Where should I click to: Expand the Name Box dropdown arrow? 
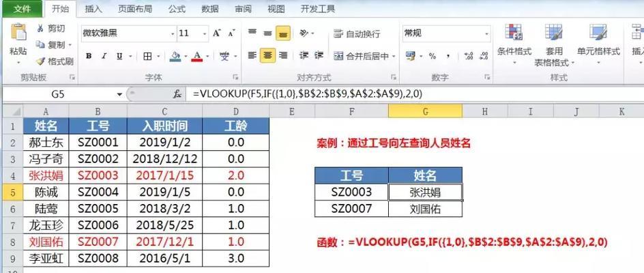point(119,95)
